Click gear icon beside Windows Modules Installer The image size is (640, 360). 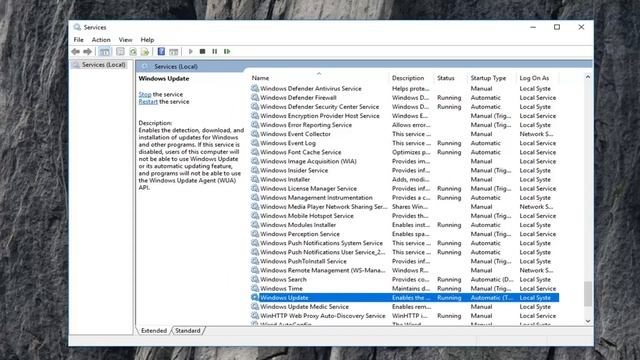click(x=255, y=224)
